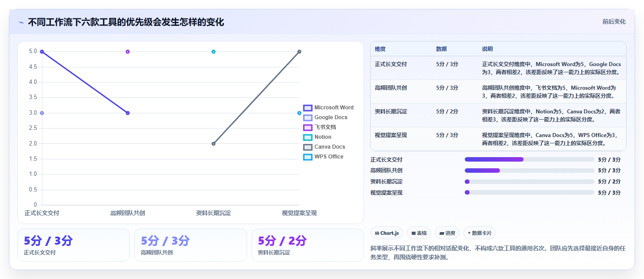Click 视觉提案呈现 label beside the progress bar
This screenshot has height=279, width=644.
[387, 193]
